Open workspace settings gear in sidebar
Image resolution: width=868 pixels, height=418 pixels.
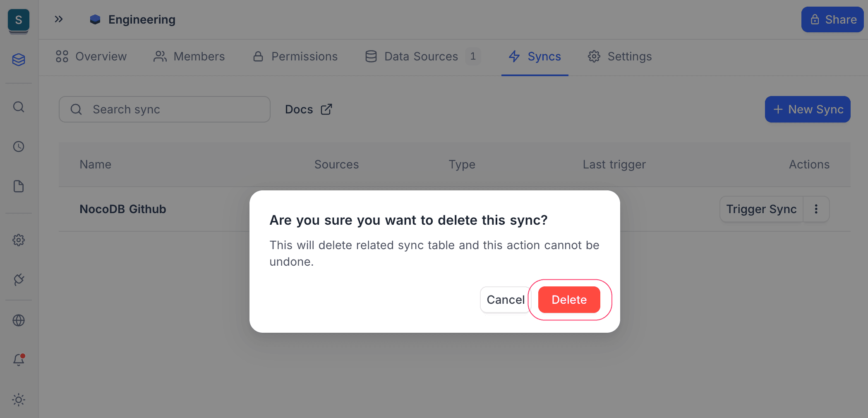[19, 240]
